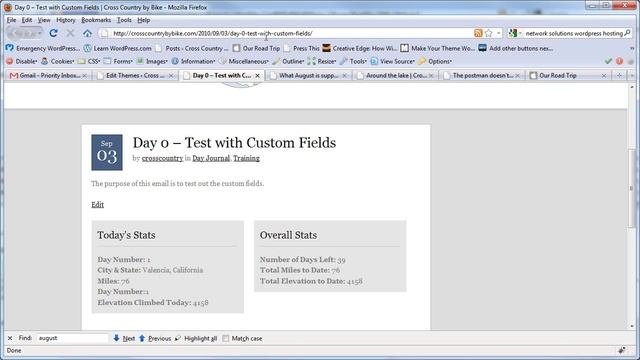Switch to Around the lake tab
640x360 pixels.
point(395,76)
